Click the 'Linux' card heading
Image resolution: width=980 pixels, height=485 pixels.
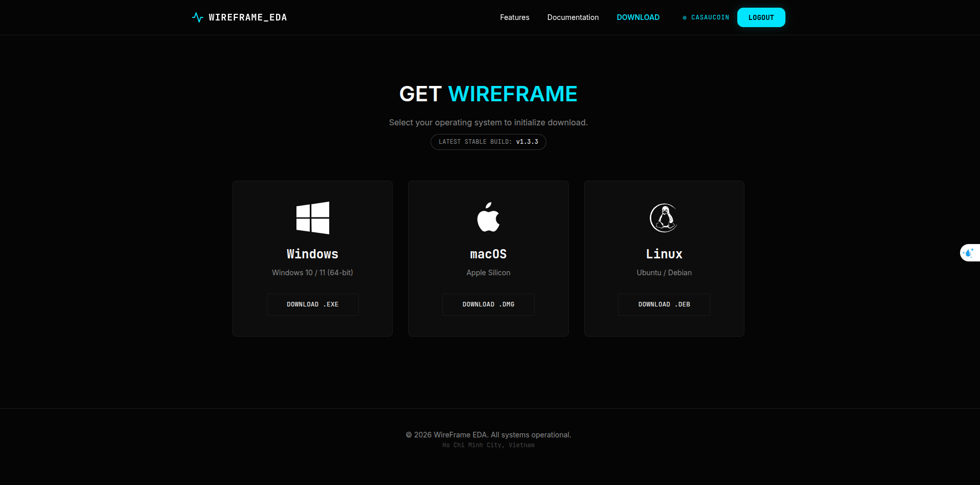(664, 254)
